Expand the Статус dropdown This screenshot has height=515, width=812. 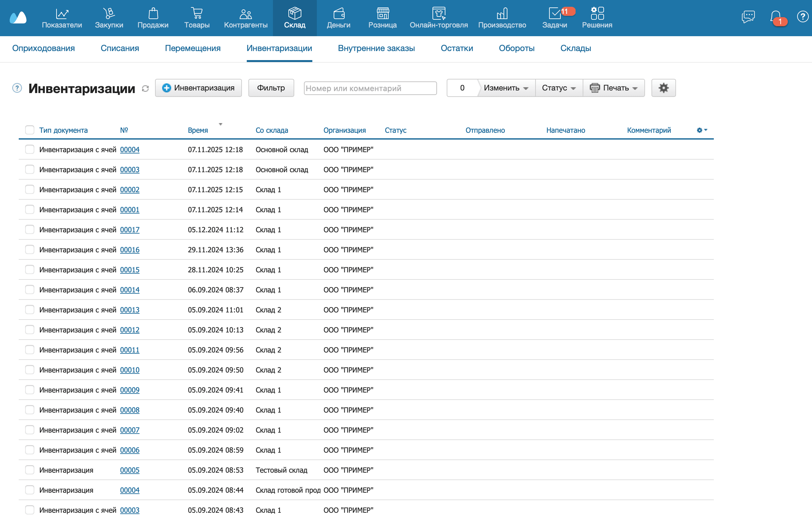coord(558,88)
